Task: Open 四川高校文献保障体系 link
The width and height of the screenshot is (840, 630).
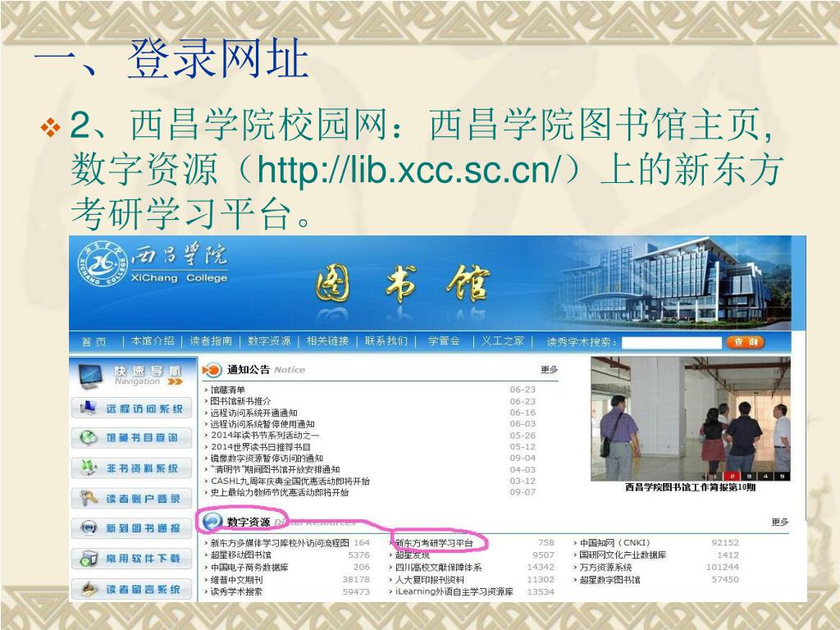Action: point(439,567)
